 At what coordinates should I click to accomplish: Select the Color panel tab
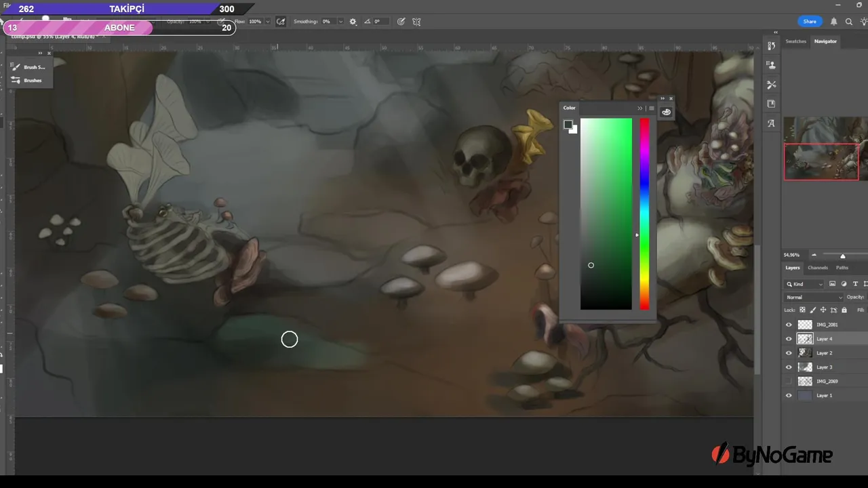pos(570,108)
